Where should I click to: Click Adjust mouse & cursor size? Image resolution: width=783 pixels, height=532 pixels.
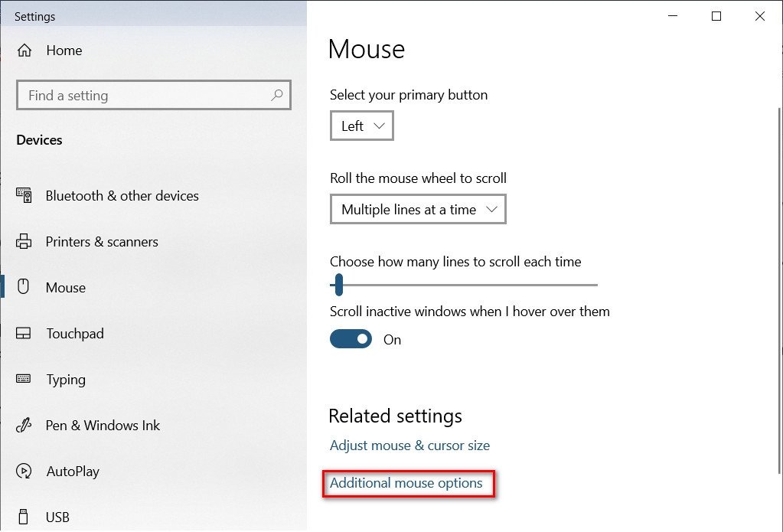pyautogui.click(x=409, y=445)
